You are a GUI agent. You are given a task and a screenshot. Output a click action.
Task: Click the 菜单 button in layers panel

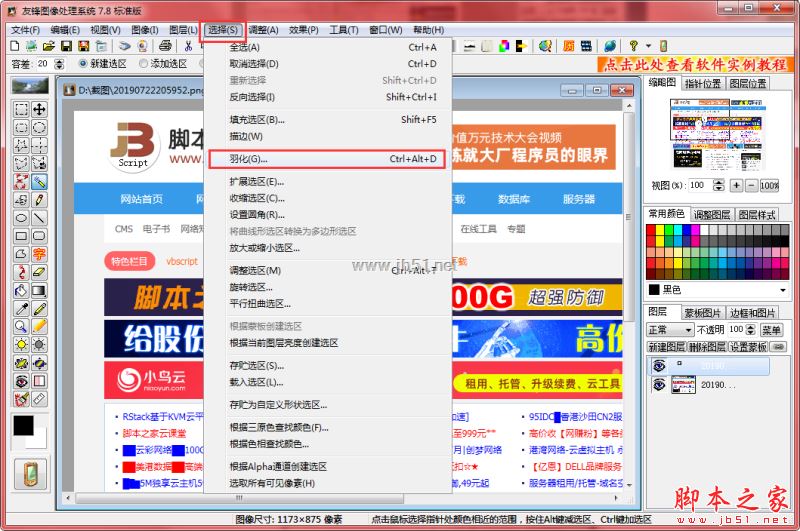pos(771,330)
